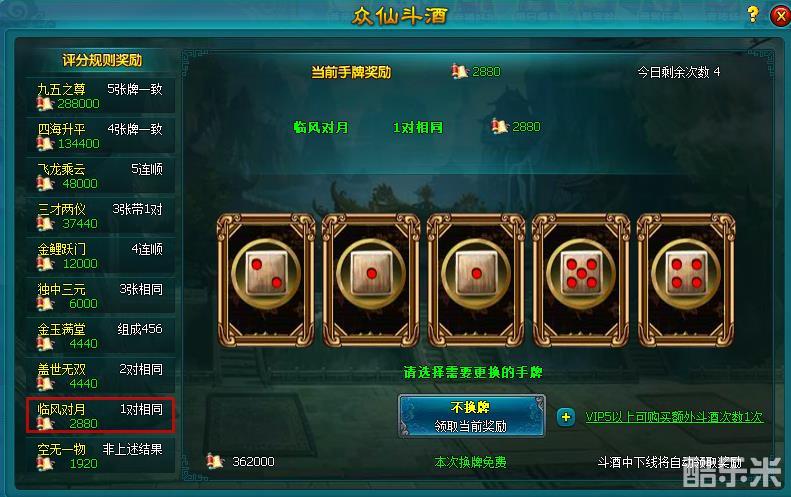Open the VIP5 extra 斗酒 purchase link
Image resolution: width=791 pixels, height=497 pixels.
click(x=674, y=417)
